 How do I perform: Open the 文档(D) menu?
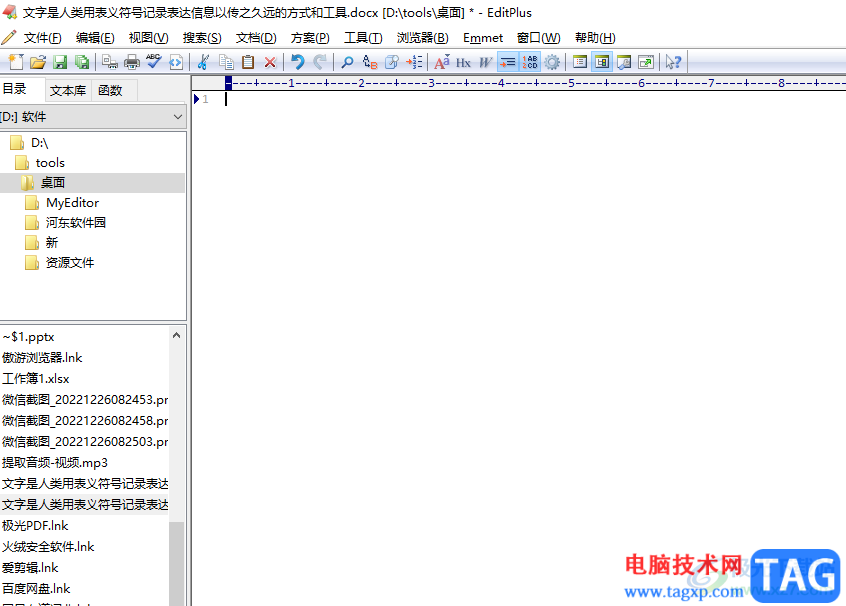pyautogui.click(x=256, y=38)
